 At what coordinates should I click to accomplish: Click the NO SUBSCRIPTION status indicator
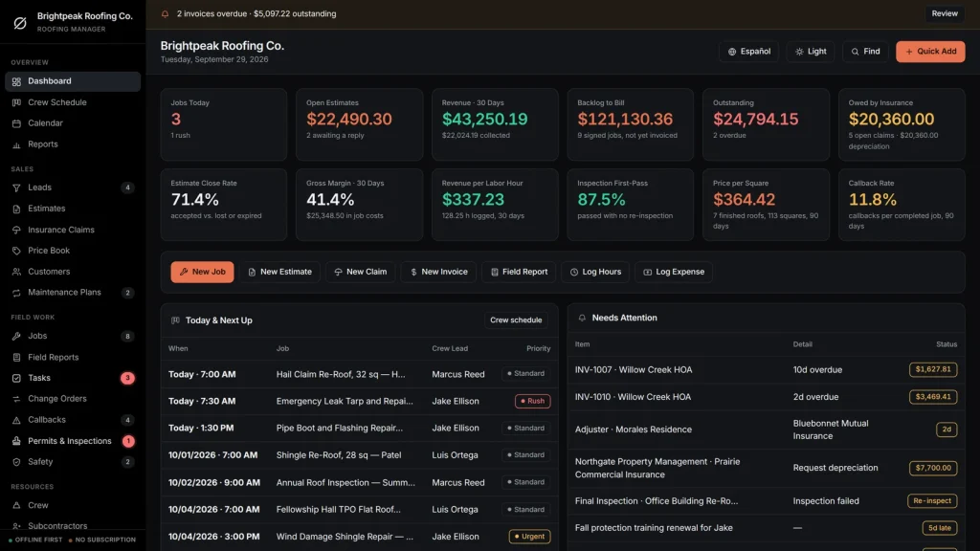tap(101, 540)
